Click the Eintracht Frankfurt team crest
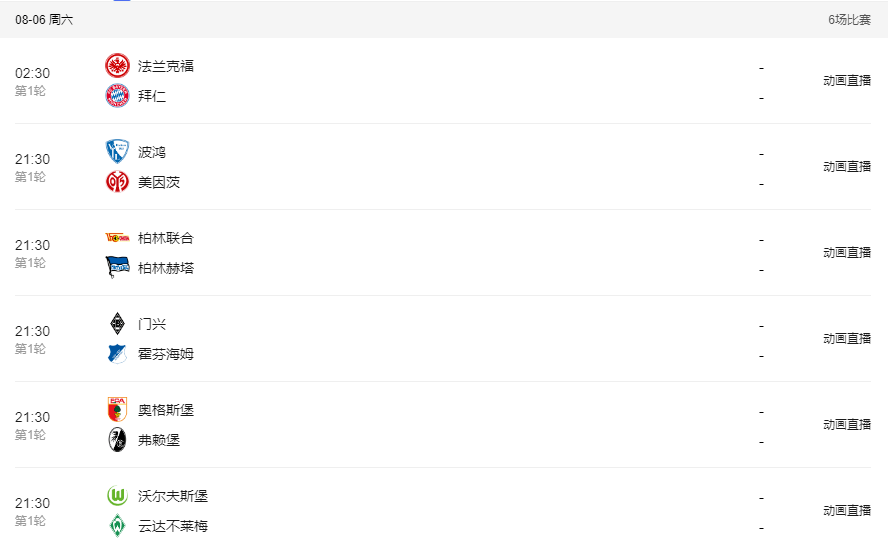This screenshot has width=890, height=549. pos(117,66)
